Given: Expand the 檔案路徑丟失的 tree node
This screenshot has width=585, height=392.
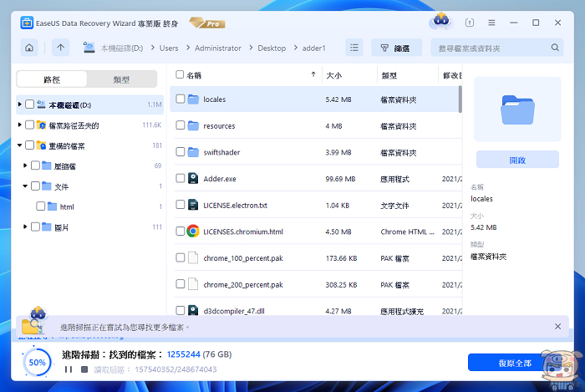Looking at the screenshot, I should pos(20,125).
